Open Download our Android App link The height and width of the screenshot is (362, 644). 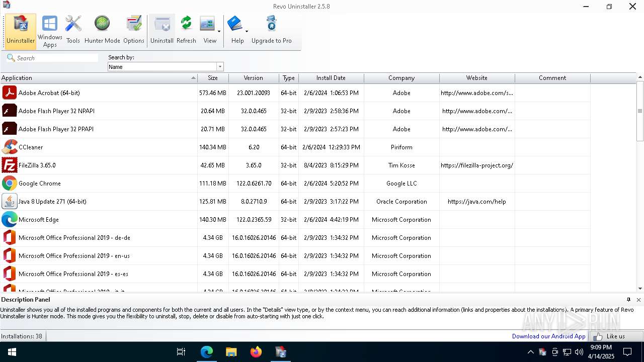click(x=548, y=336)
